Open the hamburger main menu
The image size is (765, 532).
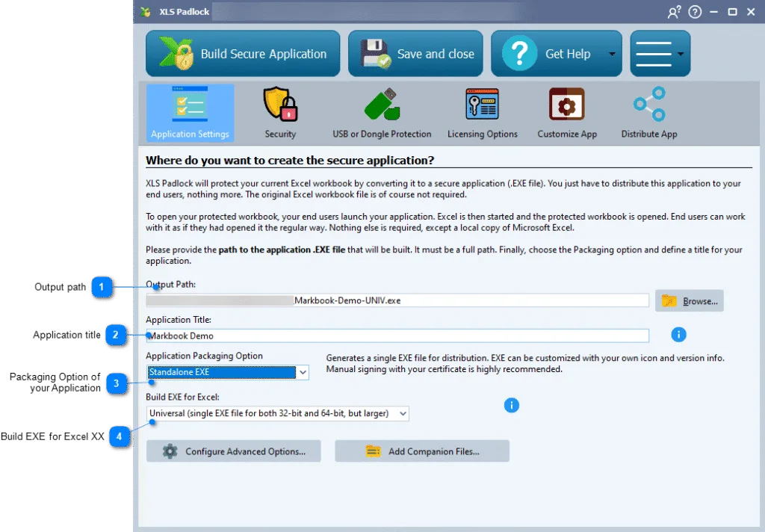(x=660, y=54)
